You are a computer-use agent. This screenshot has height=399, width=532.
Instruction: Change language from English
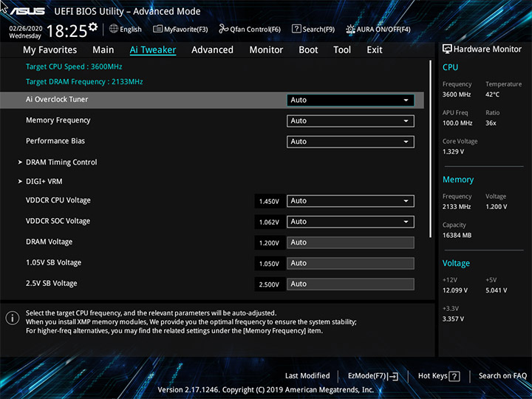click(x=130, y=30)
